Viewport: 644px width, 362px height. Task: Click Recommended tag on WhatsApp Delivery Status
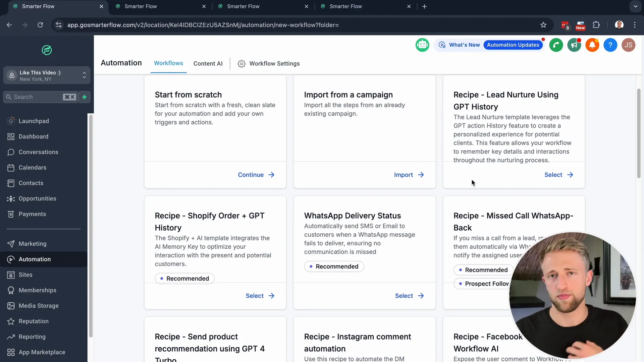click(x=334, y=266)
